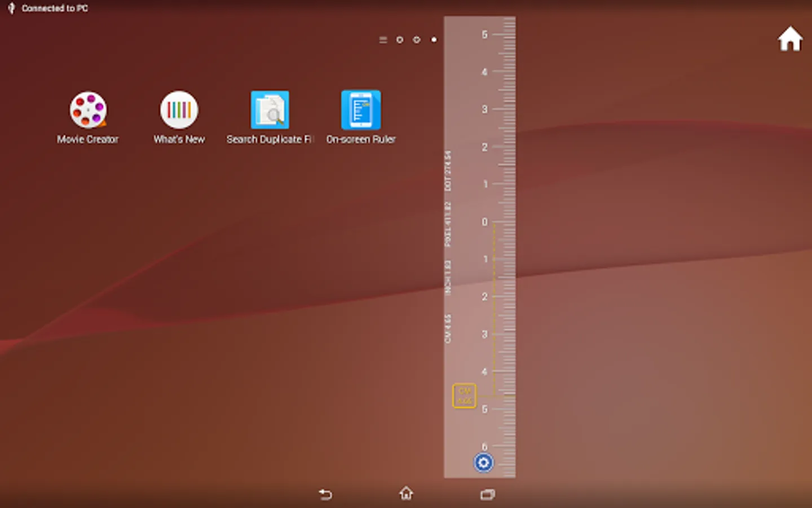Select the yellow CM measurement marker

(x=464, y=396)
